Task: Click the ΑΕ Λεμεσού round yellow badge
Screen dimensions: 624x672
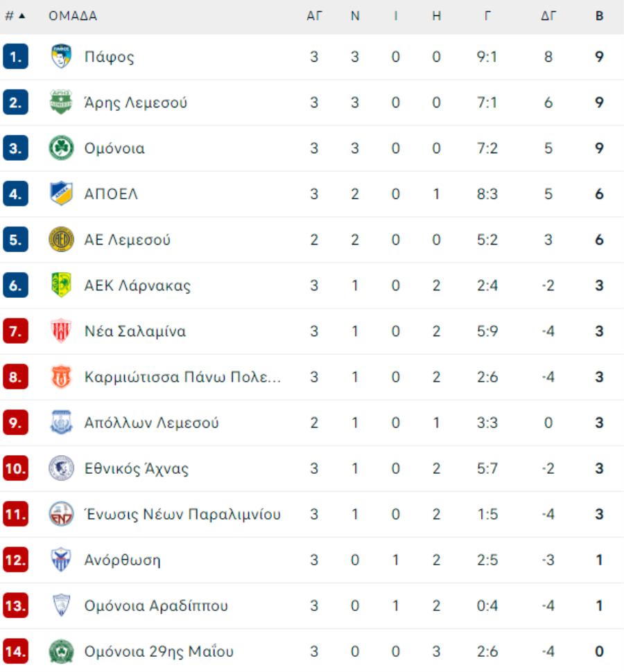Action: pos(61,240)
